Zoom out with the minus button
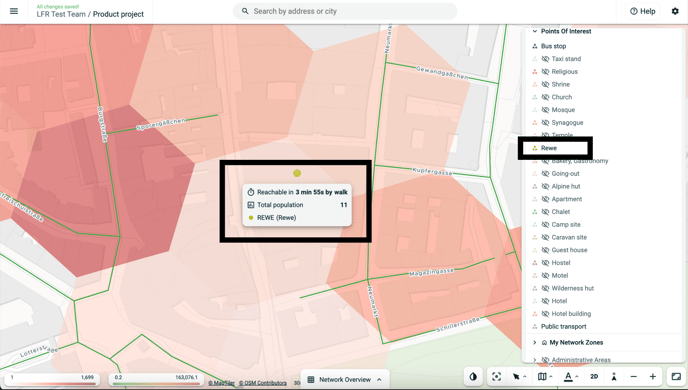The image size is (688, 390). point(634,377)
